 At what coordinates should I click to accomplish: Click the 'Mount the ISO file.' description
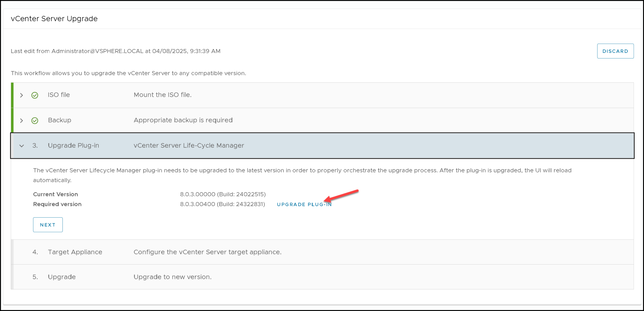pyautogui.click(x=162, y=95)
